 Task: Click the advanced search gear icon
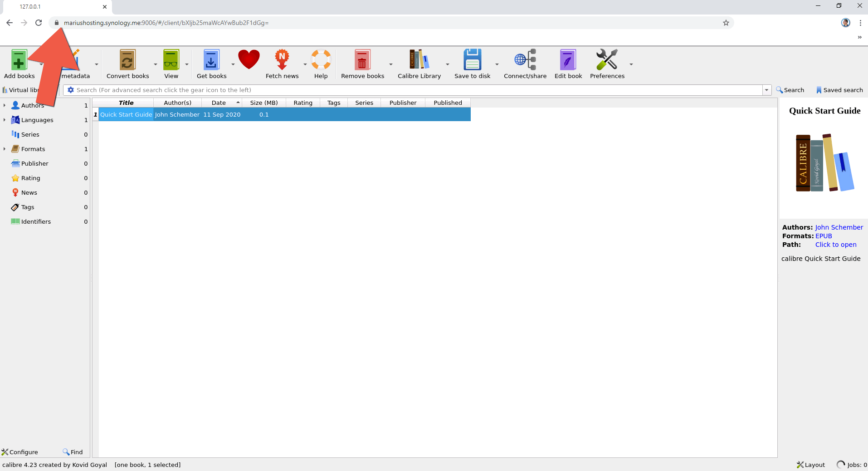71,90
